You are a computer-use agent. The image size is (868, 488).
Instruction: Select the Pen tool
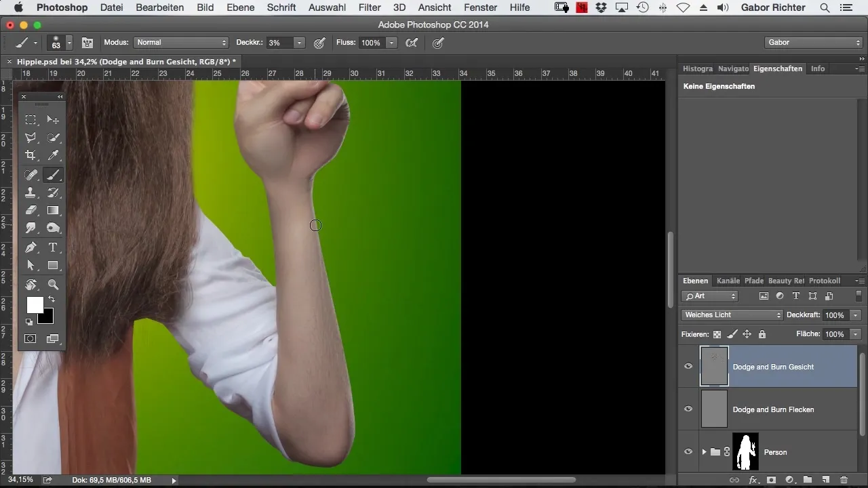(31, 247)
